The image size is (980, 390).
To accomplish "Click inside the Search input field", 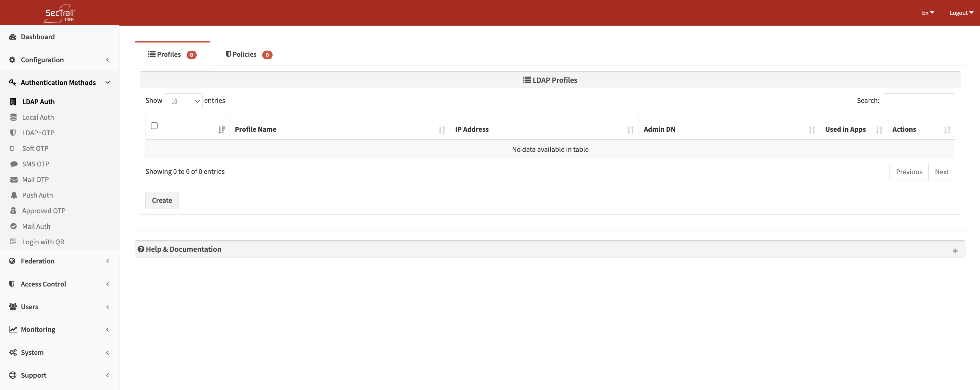I will click(918, 101).
